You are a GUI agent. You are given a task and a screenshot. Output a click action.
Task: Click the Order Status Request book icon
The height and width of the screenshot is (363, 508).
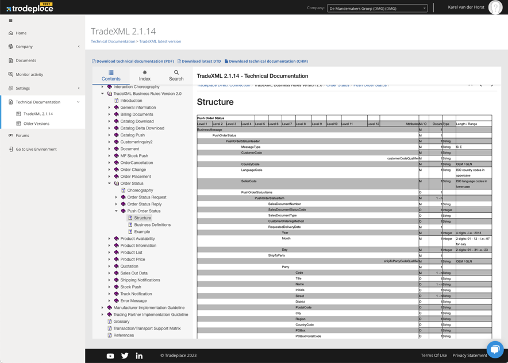[123, 197]
